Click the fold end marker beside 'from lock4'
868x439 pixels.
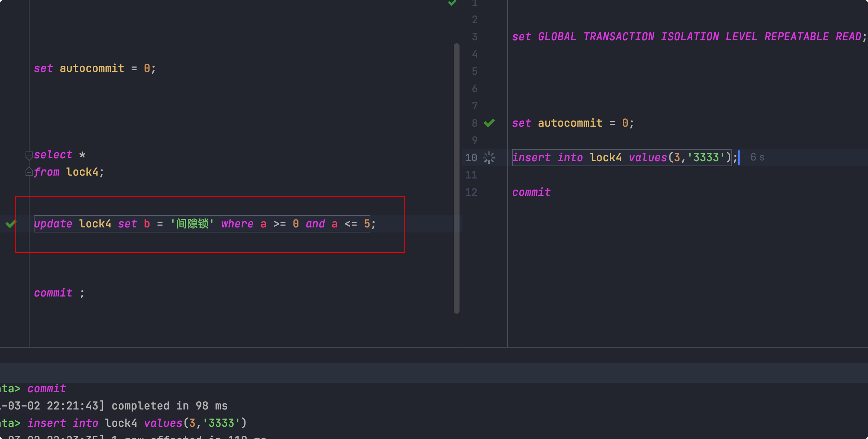[x=29, y=172]
